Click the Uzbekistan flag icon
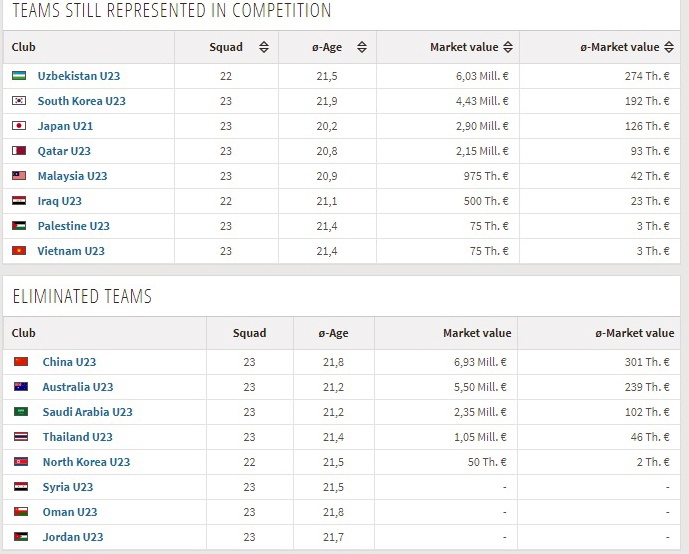Screen dimensions: 689x554 pyautogui.click(x=18, y=76)
